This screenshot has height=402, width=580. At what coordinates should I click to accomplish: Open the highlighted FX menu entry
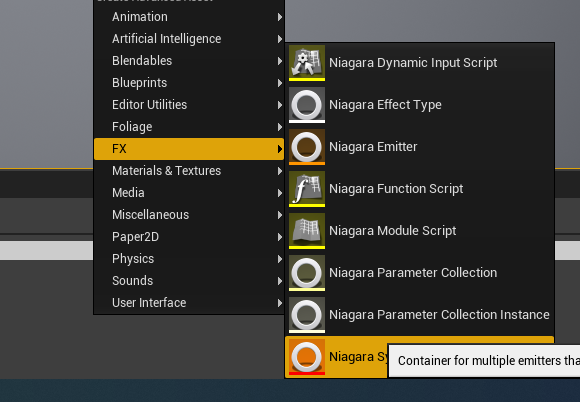pyautogui.click(x=189, y=149)
